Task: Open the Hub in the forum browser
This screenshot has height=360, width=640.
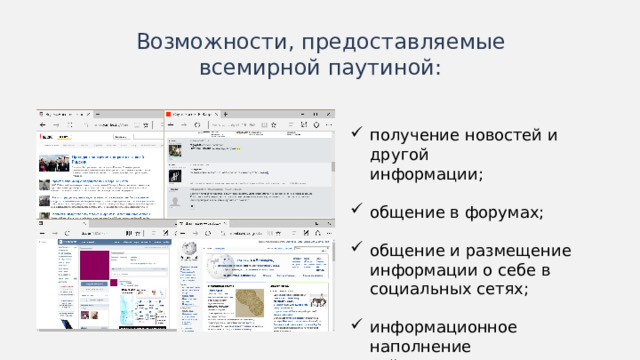Action: click(291, 125)
